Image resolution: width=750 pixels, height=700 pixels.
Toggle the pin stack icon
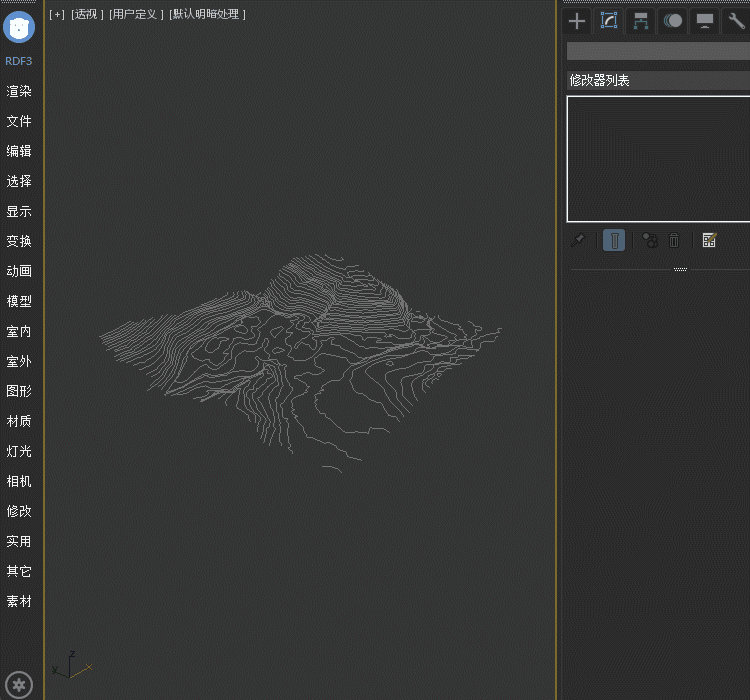(578, 240)
